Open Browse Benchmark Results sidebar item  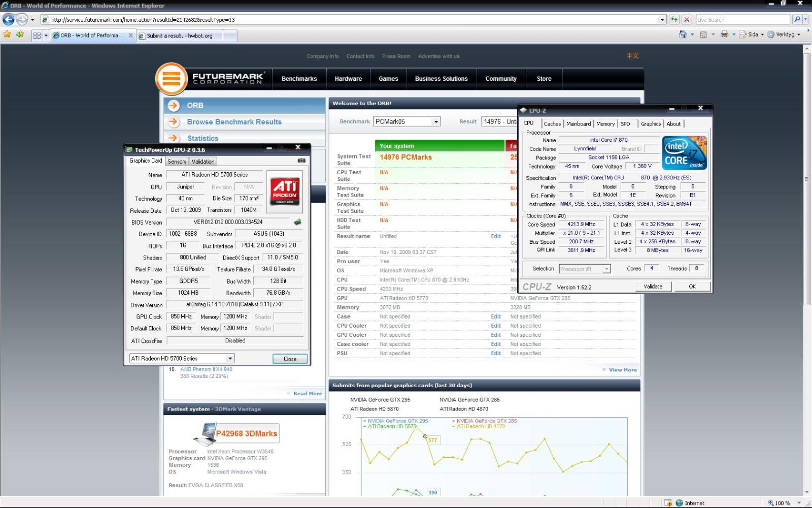[245, 122]
